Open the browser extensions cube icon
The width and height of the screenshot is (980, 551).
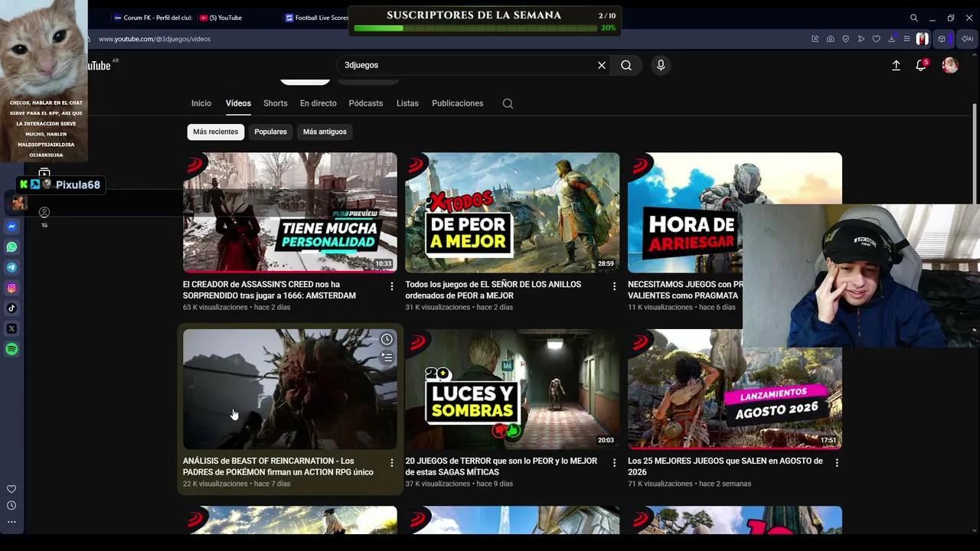tap(942, 39)
